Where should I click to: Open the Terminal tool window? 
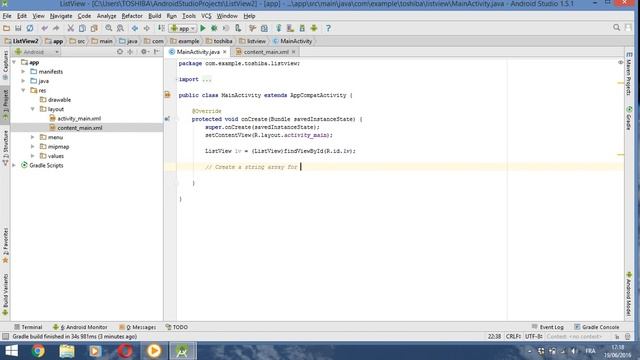(28, 327)
